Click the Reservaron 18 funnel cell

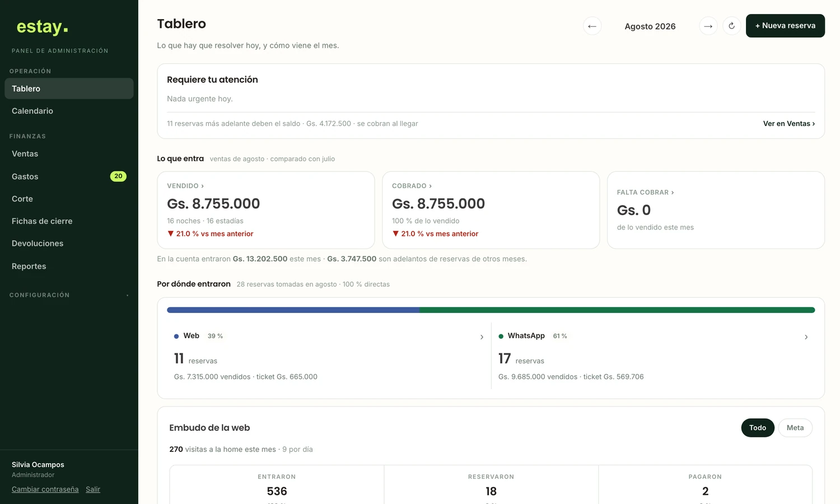coord(491,485)
